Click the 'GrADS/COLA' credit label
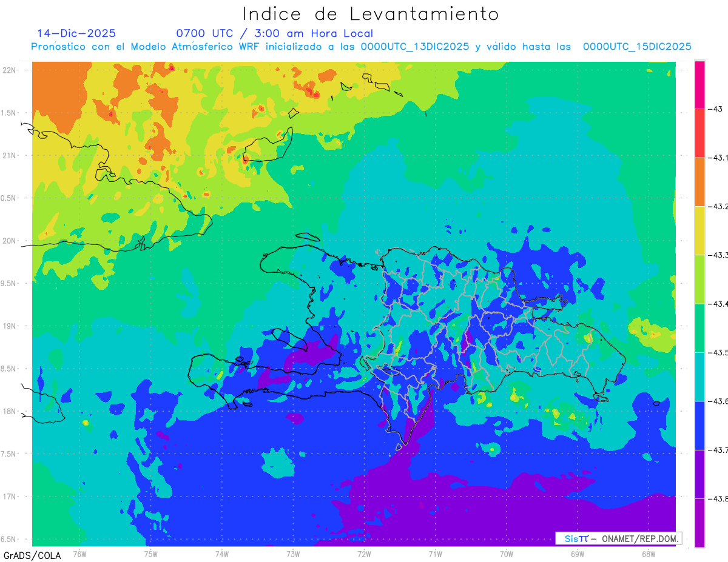 (x=31, y=555)
